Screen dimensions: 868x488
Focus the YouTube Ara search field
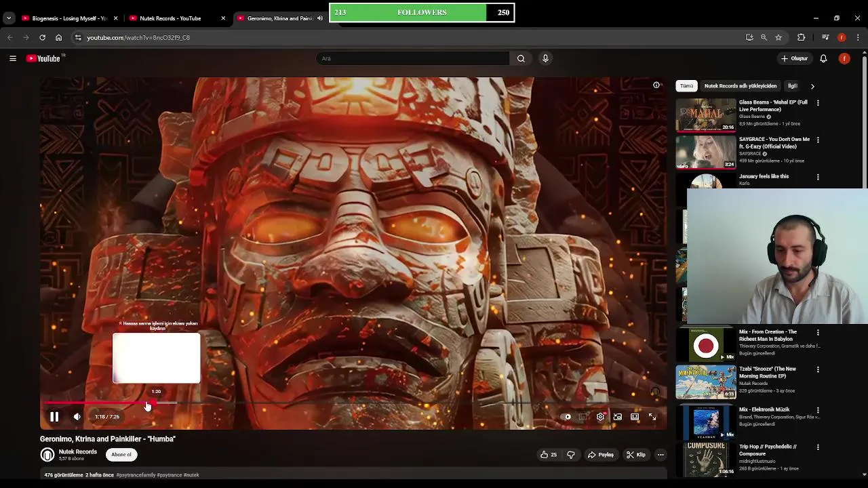pyautogui.click(x=412, y=58)
